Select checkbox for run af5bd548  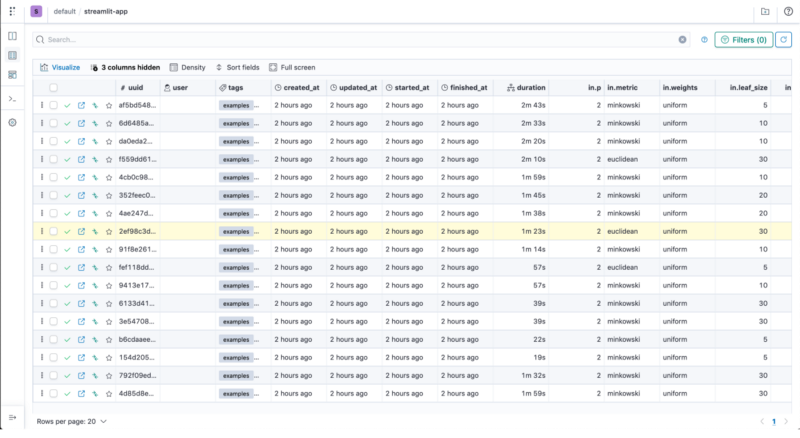pos(53,105)
